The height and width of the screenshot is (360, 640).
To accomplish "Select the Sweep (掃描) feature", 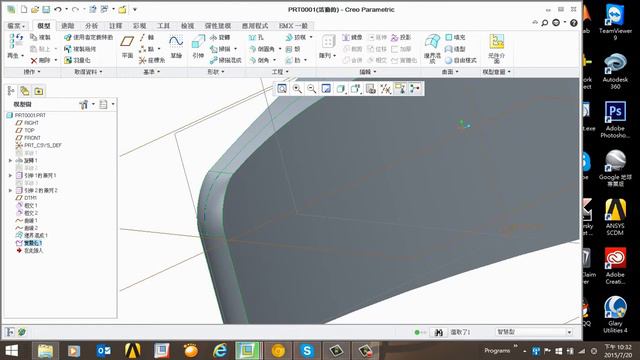I will coord(220,49).
